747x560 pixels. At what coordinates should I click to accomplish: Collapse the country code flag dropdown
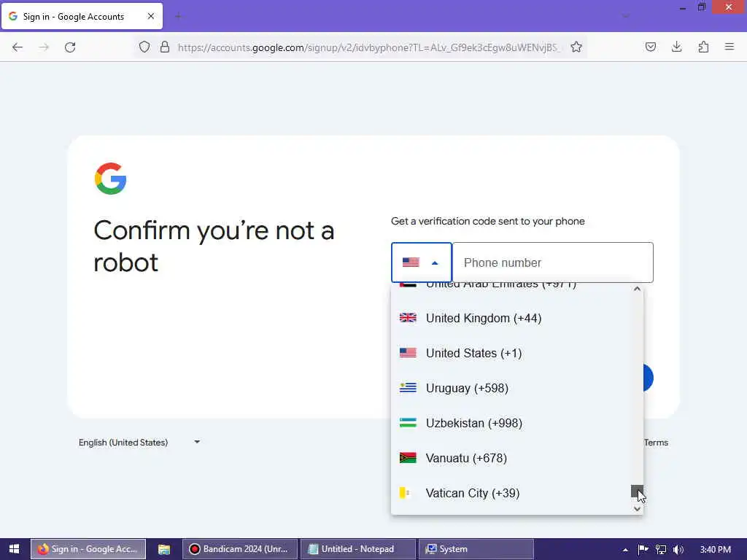(x=422, y=262)
